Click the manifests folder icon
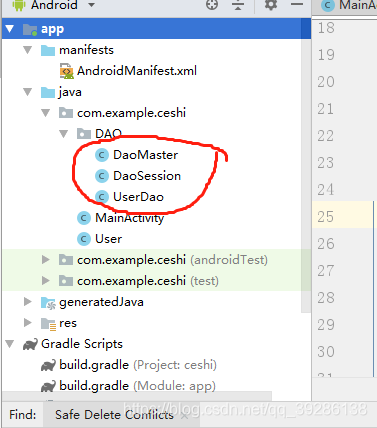Viewport: 377px width, 428px height. 48,51
